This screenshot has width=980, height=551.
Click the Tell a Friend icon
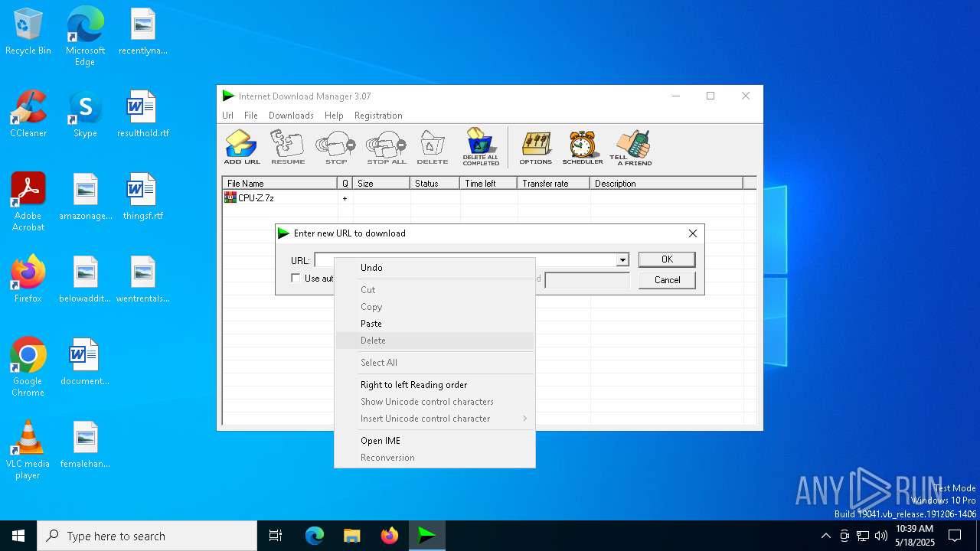(631, 147)
